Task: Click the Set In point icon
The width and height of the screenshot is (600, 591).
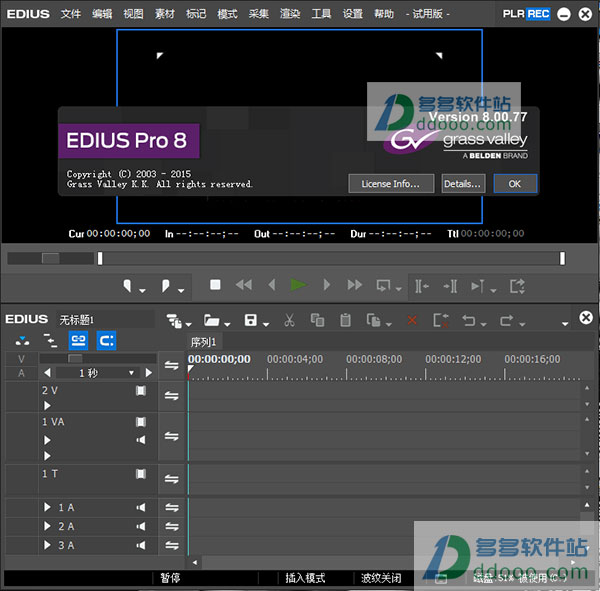Action: click(127, 286)
